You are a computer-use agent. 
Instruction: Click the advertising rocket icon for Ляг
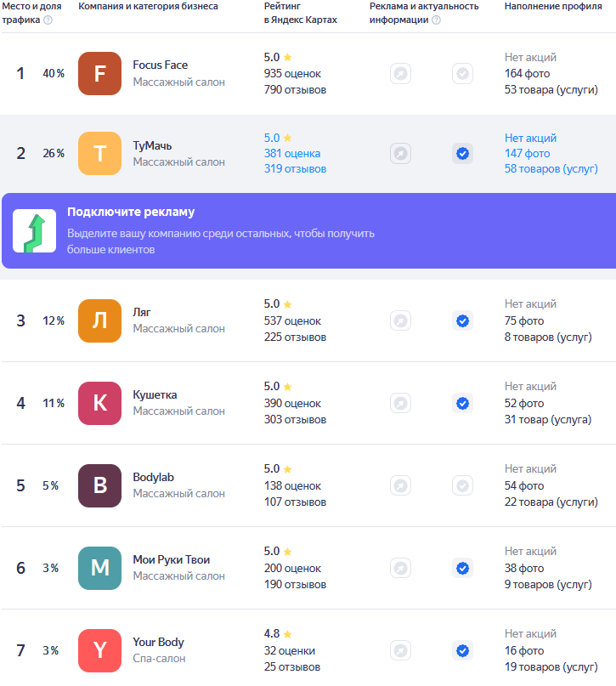point(400,321)
